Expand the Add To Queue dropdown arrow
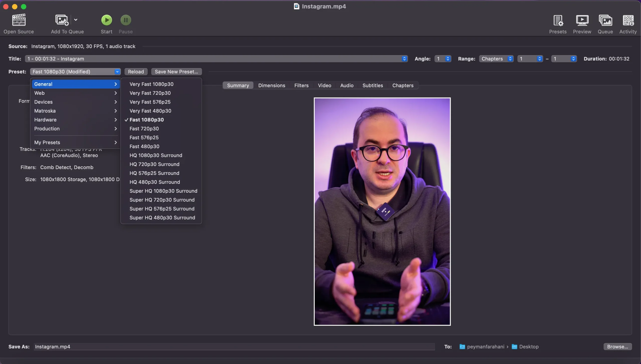The image size is (641, 364). click(76, 20)
